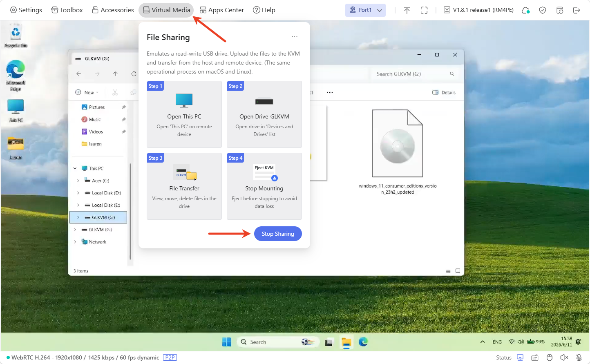The width and height of the screenshot is (590, 364).
Task: Unmute the crossed speaker icon in status bar
Action: coord(564,357)
